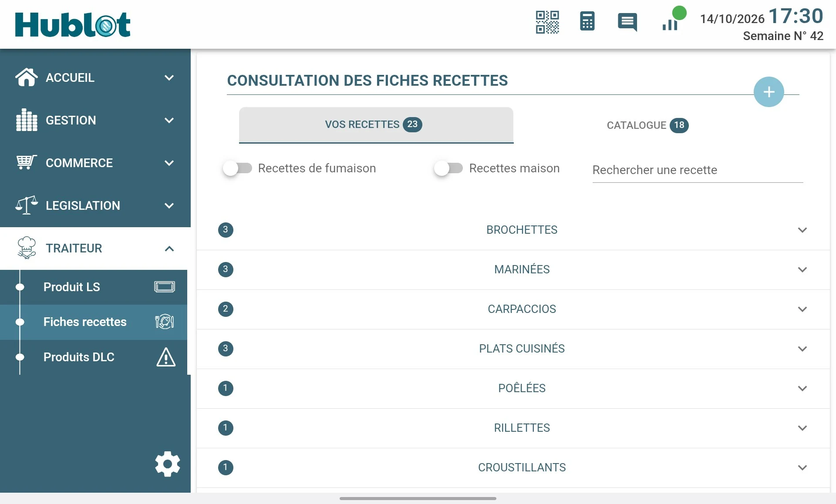Screen dimensions: 836x504
Task: Select Fiches recettes submenu item
Action: (94, 322)
